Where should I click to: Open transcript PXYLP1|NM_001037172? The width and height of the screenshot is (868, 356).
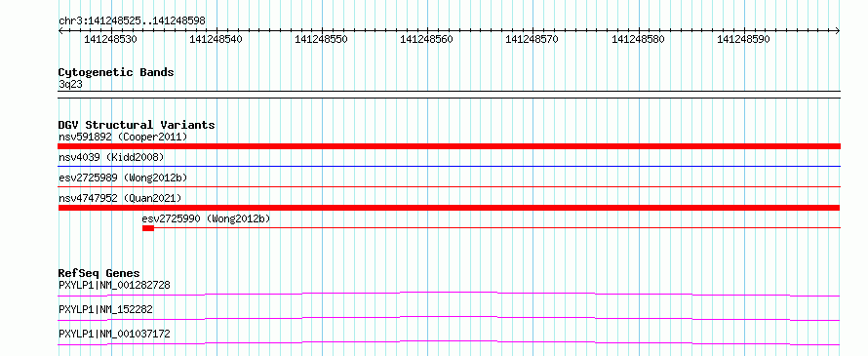(x=114, y=334)
